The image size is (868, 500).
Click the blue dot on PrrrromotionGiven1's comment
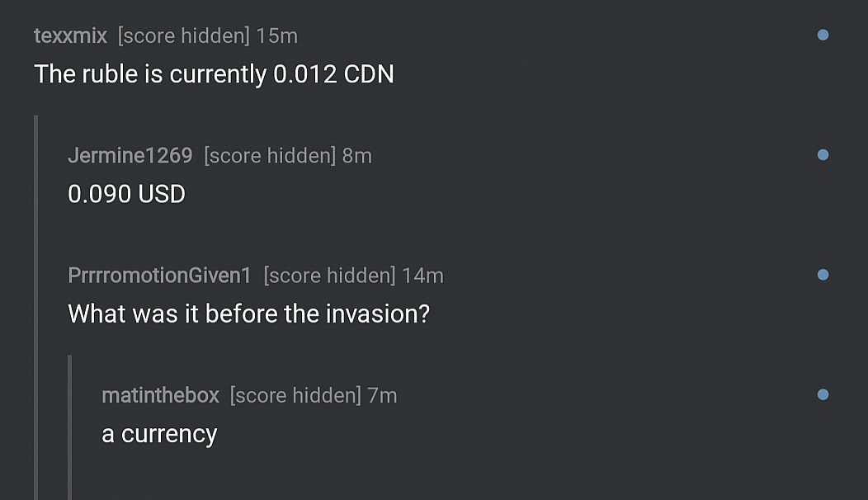[x=822, y=275]
